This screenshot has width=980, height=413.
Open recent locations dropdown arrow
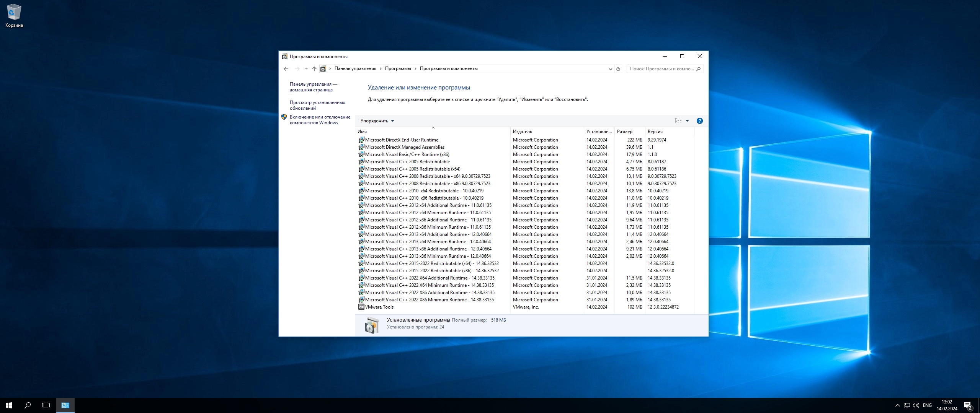(306, 69)
